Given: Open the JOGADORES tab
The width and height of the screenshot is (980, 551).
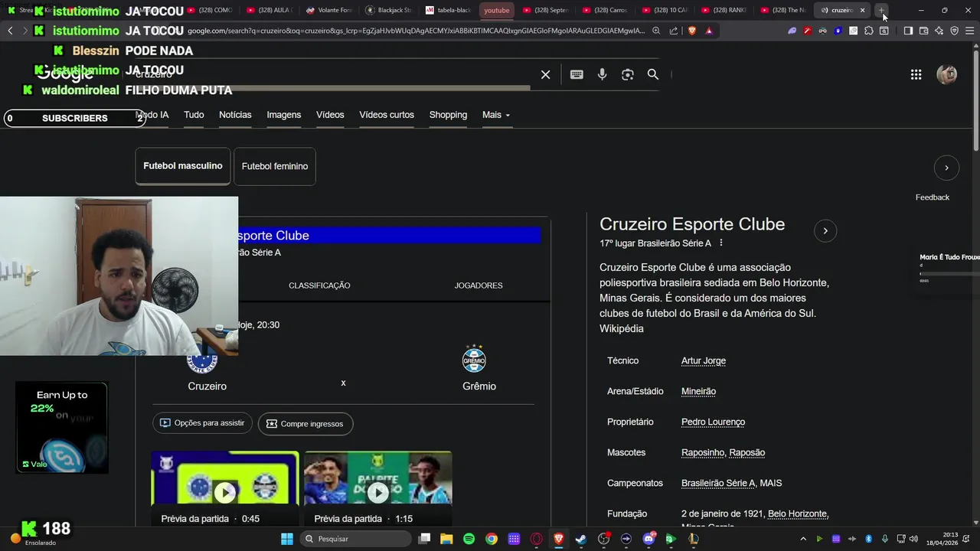Looking at the screenshot, I should click(479, 285).
